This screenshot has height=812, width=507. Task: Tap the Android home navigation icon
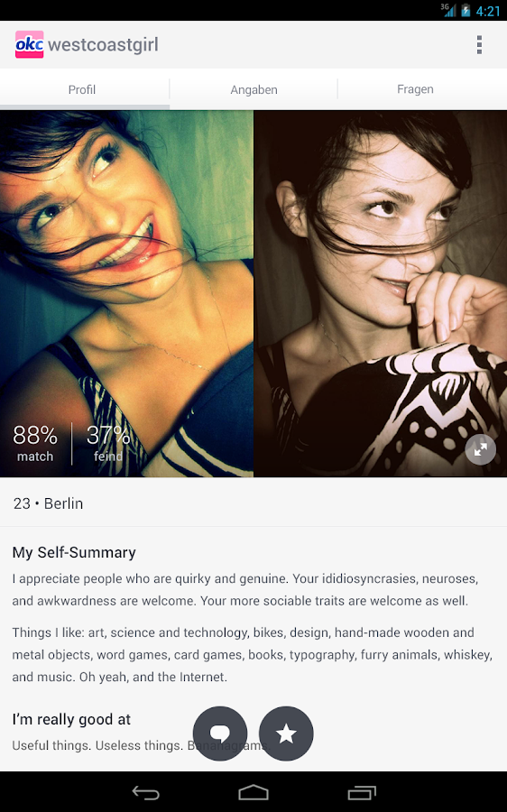click(253, 792)
